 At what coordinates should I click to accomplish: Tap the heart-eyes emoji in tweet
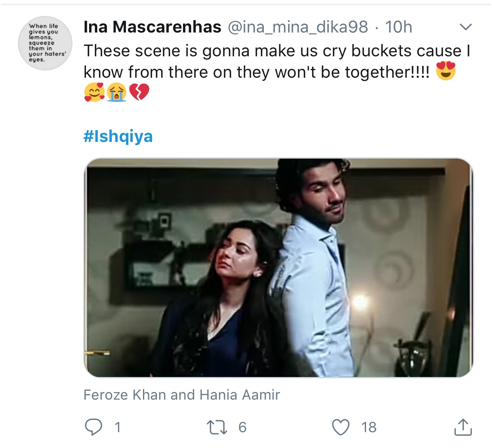446,71
